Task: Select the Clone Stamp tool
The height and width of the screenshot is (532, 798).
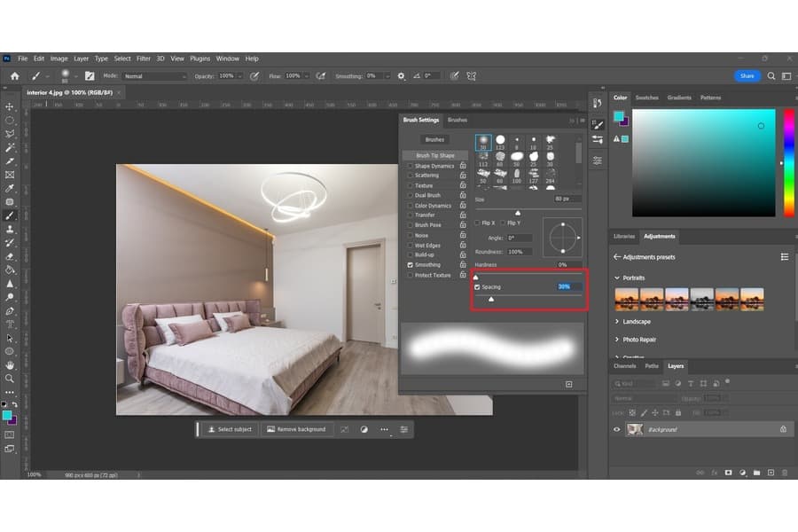Action: pyautogui.click(x=9, y=229)
